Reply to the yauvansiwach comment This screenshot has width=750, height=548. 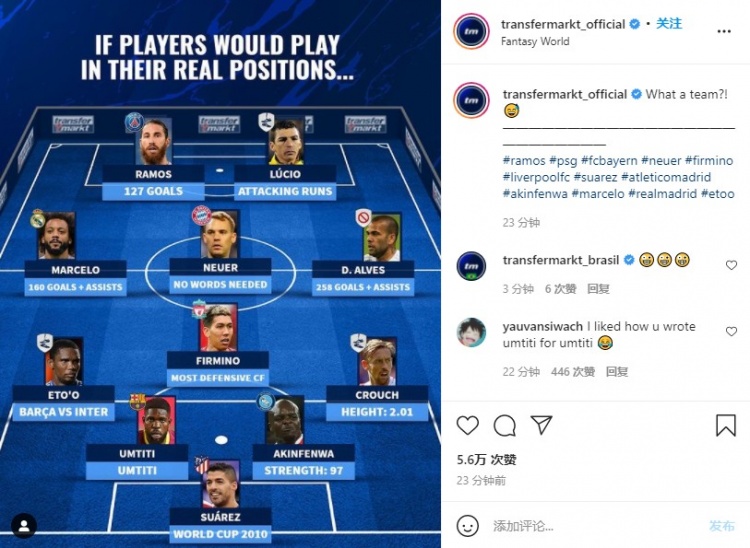pyautogui.click(x=617, y=372)
